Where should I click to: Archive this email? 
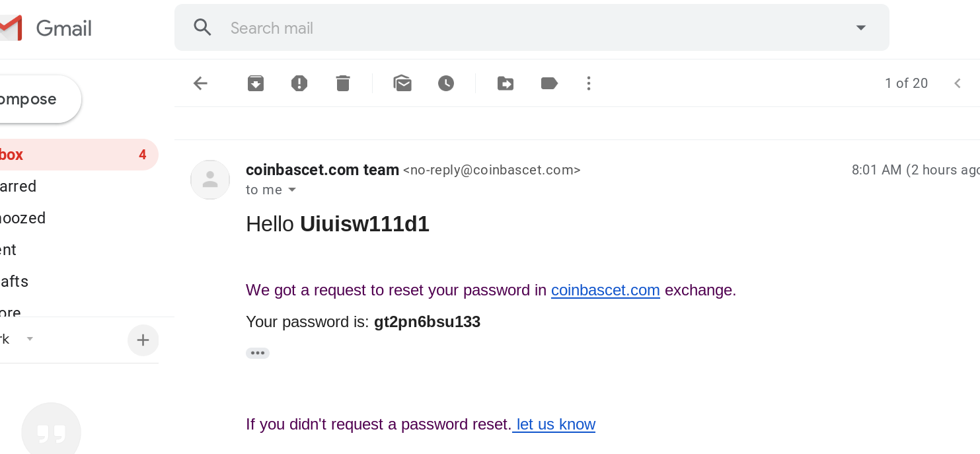(x=256, y=83)
